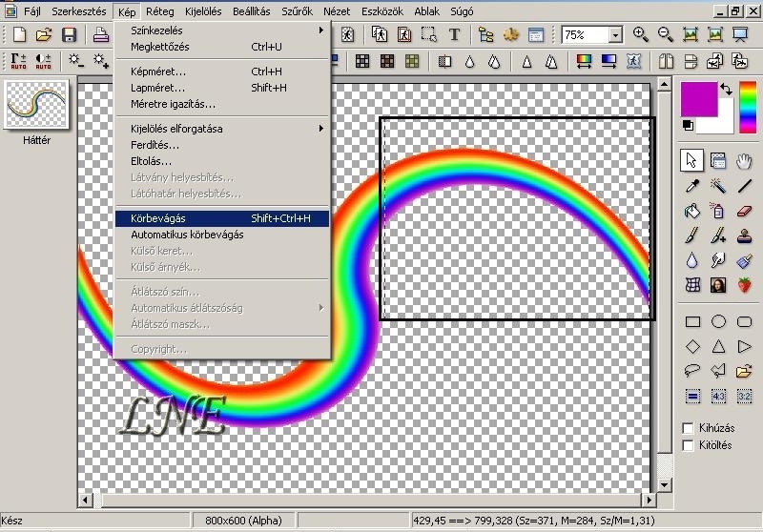
Task: Open the Szűrők menu
Action: coord(297,11)
